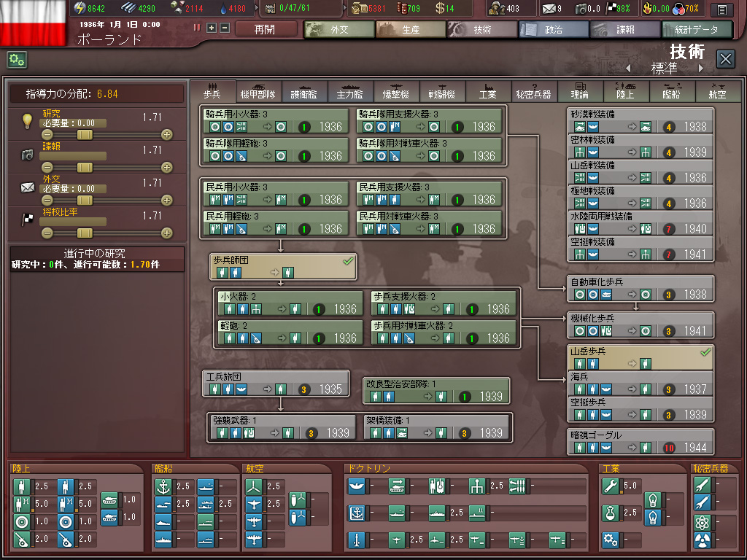The height and width of the screenshot is (560, 747).
Task: Decrease 将校比率 allocation with its minus button
Action: [x=47, y=233]
